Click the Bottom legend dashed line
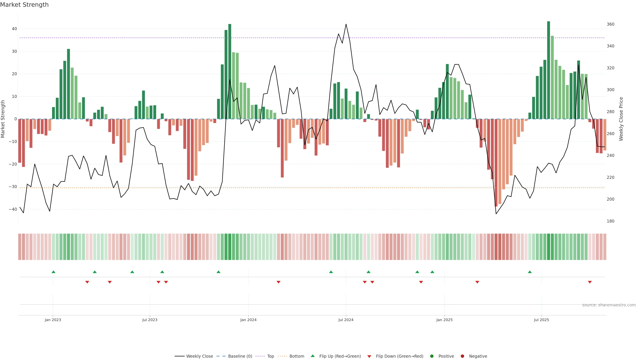 282,356
